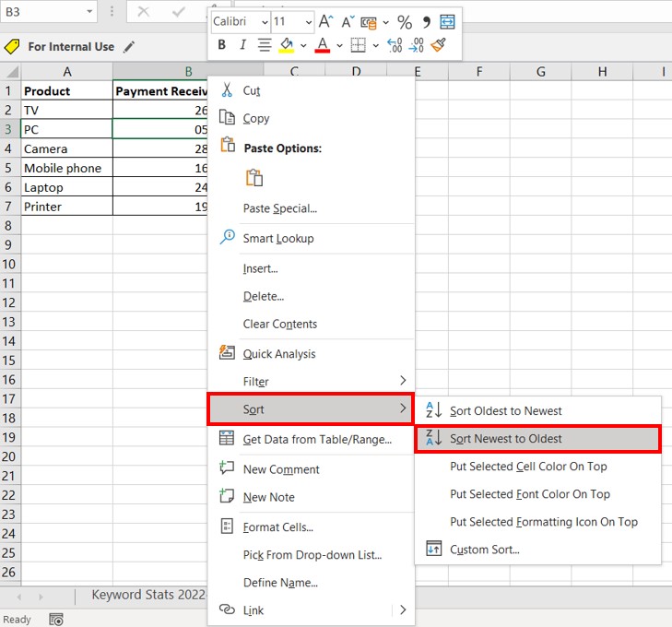
Task: Click the Select All corner triangle
Action: tap(11, 71)
